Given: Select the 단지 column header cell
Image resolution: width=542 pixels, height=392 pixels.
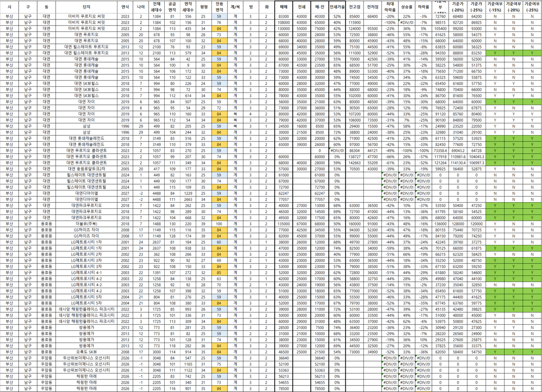Looking at the screenshot, I should tap(86, 7).
